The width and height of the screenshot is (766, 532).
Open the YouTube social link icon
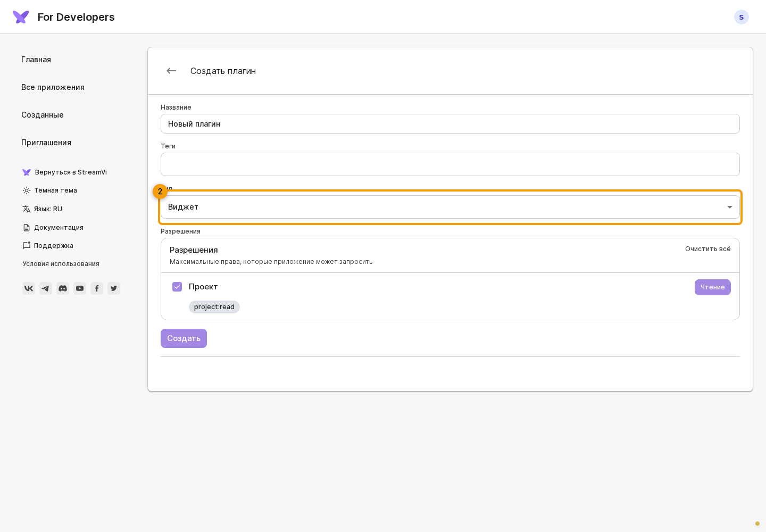[x=80, y=288]
